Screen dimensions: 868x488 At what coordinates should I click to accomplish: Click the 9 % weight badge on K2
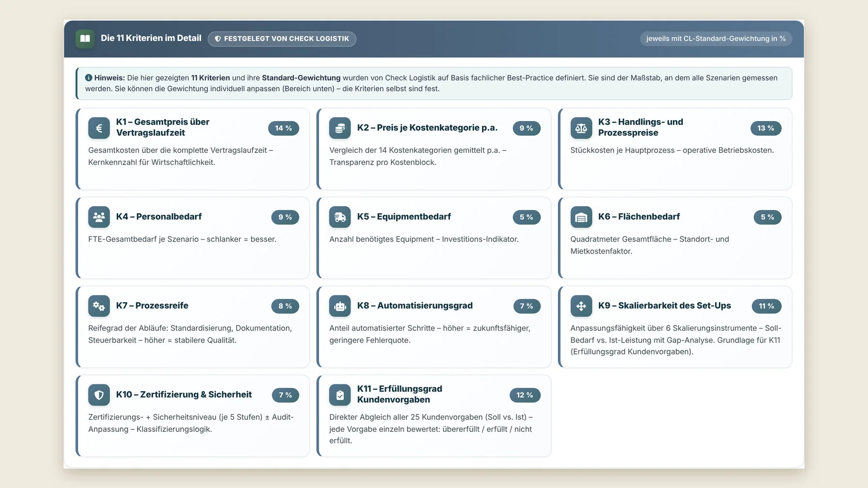527,128
